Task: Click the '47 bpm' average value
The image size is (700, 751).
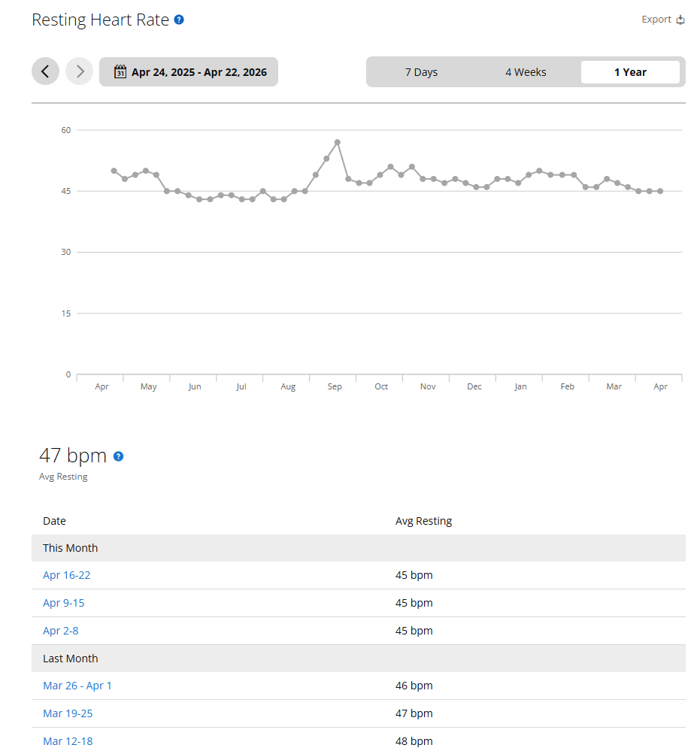Action: (73, 456)
